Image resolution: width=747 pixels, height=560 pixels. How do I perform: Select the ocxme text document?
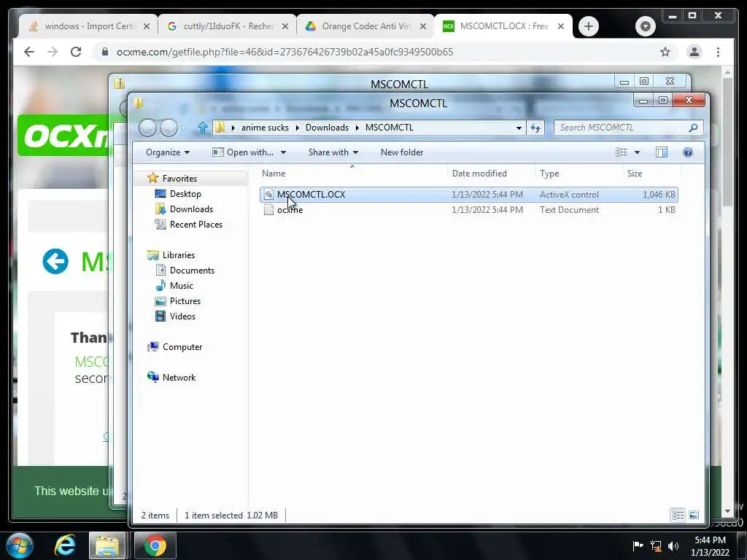coord(469,209)
